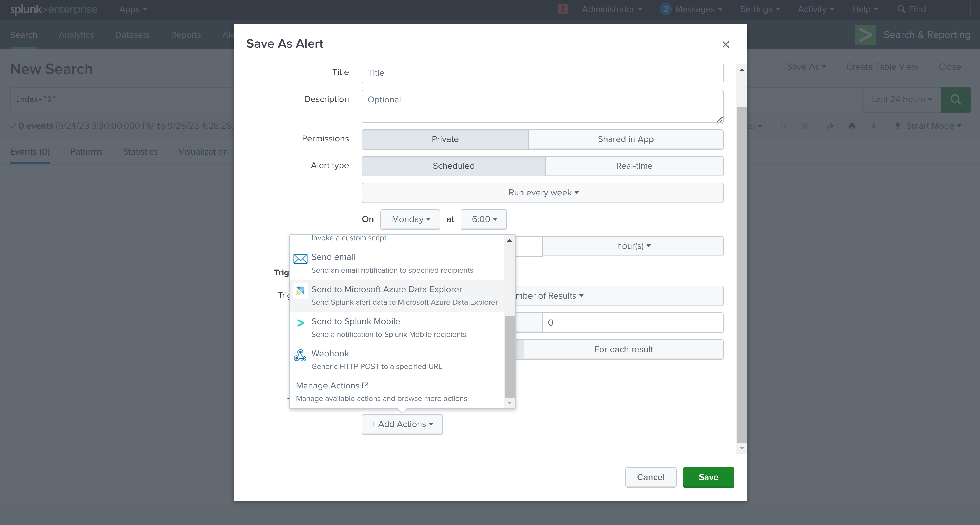This screenshot has height=525, width=980.
Task: Switch Alert type to Real-time
Action: tap(634, 166)
